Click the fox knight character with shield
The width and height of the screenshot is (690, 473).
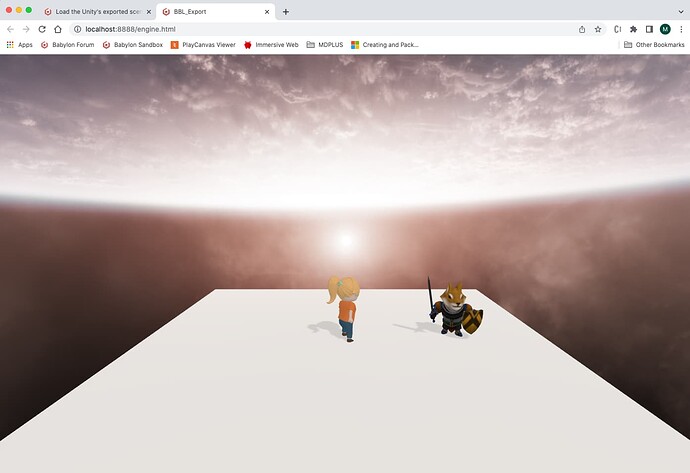(455, 309)
